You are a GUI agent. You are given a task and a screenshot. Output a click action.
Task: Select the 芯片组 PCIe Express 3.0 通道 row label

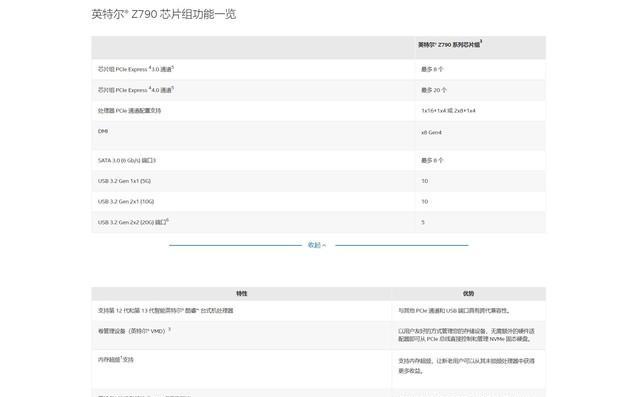click(x=136, y=69)
